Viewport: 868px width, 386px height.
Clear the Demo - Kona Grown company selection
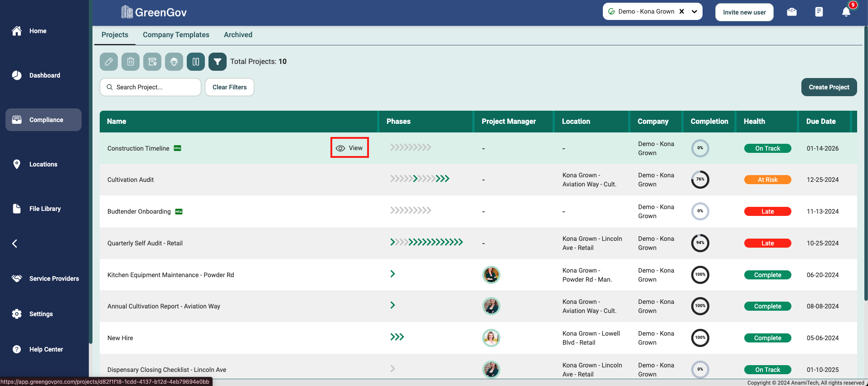(x=682, y=11)
